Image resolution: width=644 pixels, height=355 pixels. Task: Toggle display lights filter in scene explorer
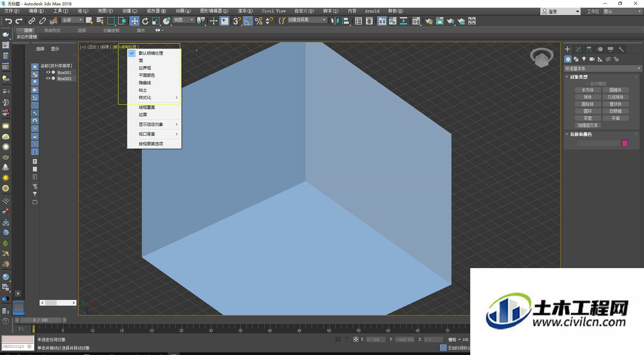click(35, 82)
